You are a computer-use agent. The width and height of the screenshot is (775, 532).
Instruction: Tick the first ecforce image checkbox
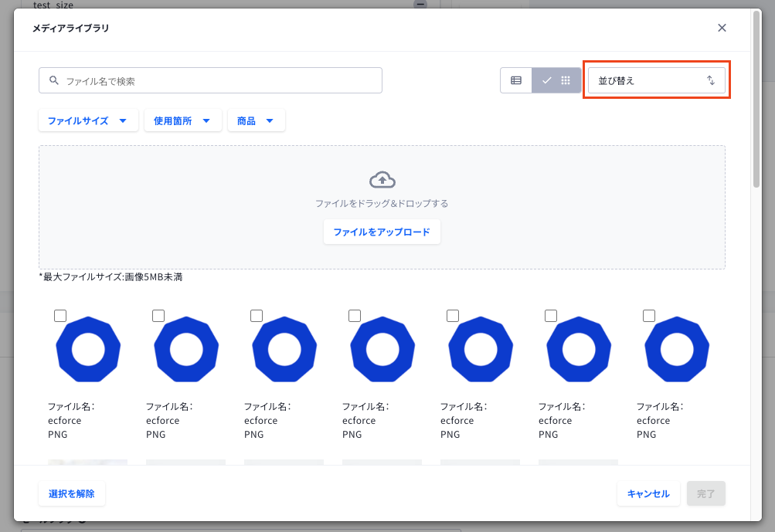pos(60,316)
